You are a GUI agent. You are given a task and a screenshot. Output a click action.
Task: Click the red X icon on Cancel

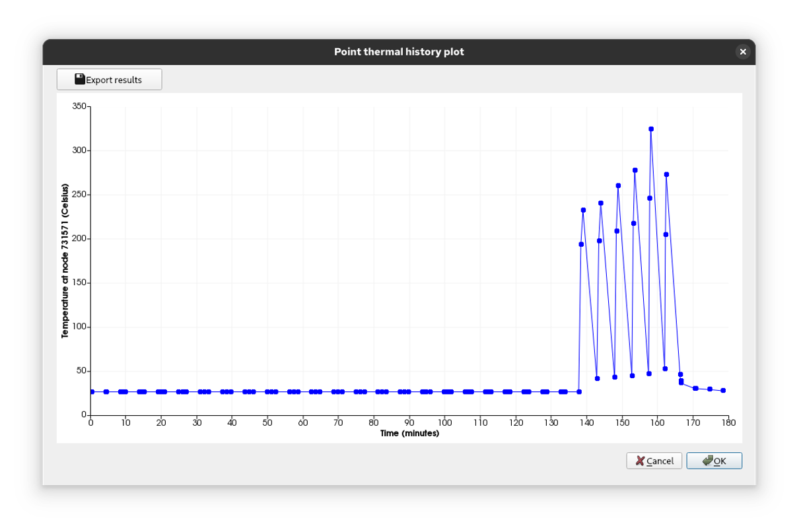pyautogui.click(x=640, y=461)
